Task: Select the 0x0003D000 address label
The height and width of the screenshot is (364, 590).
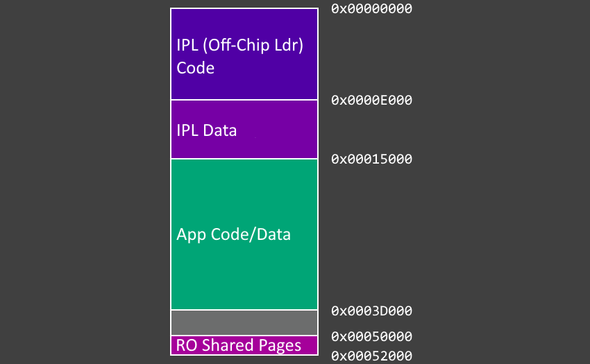Action: tap(371, 311)
